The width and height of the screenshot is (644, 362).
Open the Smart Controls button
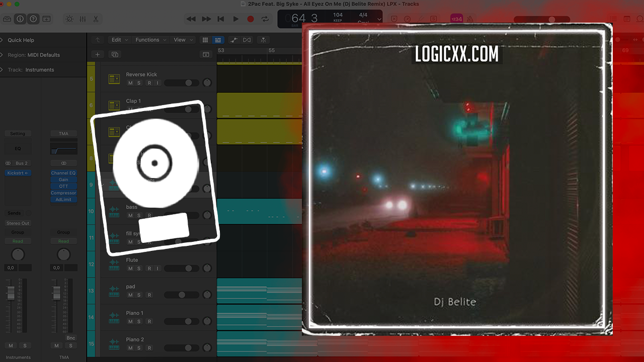click(x=69, y=19)
